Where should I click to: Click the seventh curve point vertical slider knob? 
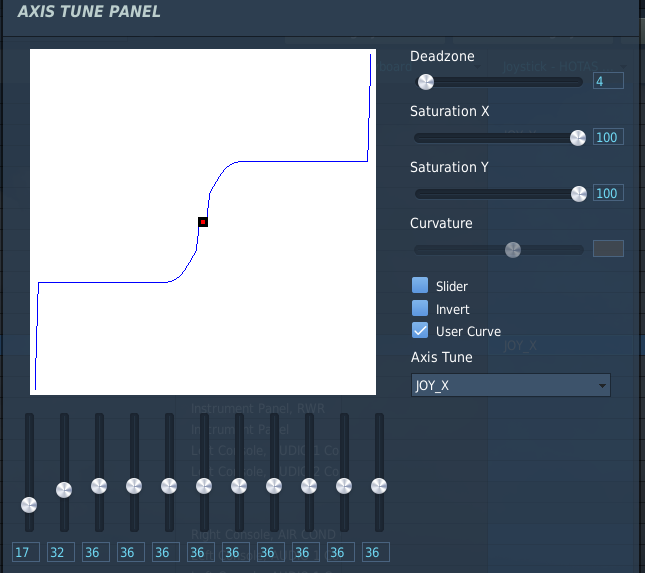(239, 486)
